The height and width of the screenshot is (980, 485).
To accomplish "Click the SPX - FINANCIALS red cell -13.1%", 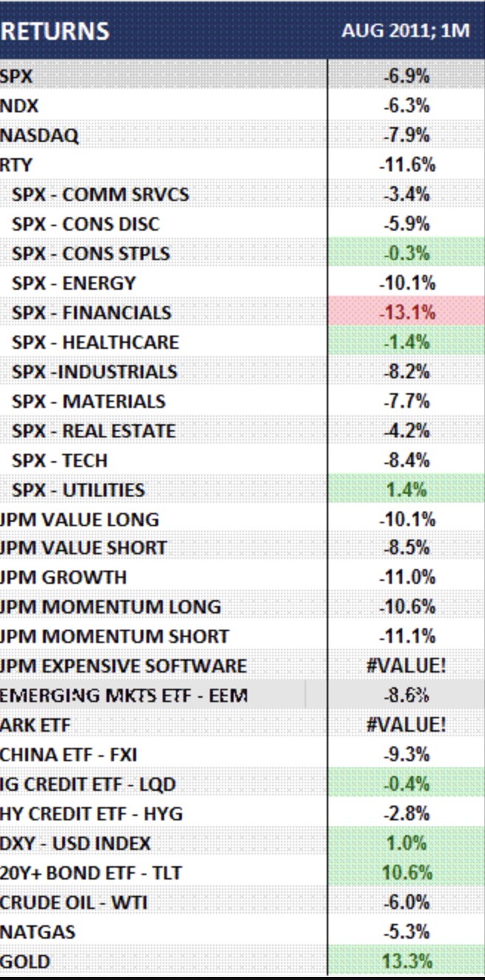I will click(406, 313).
